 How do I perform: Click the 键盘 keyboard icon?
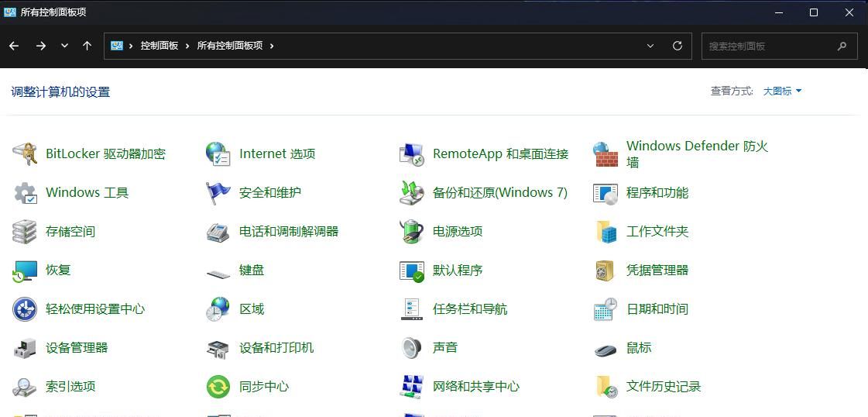[x=218, y=271]
